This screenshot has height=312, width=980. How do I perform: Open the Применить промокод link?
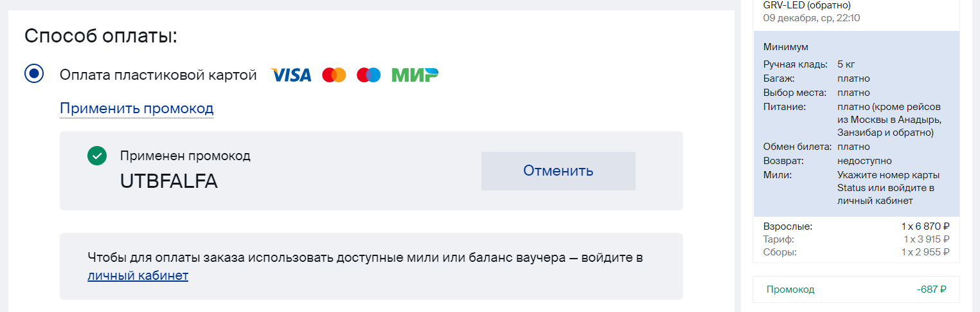(x=136, y=109)
